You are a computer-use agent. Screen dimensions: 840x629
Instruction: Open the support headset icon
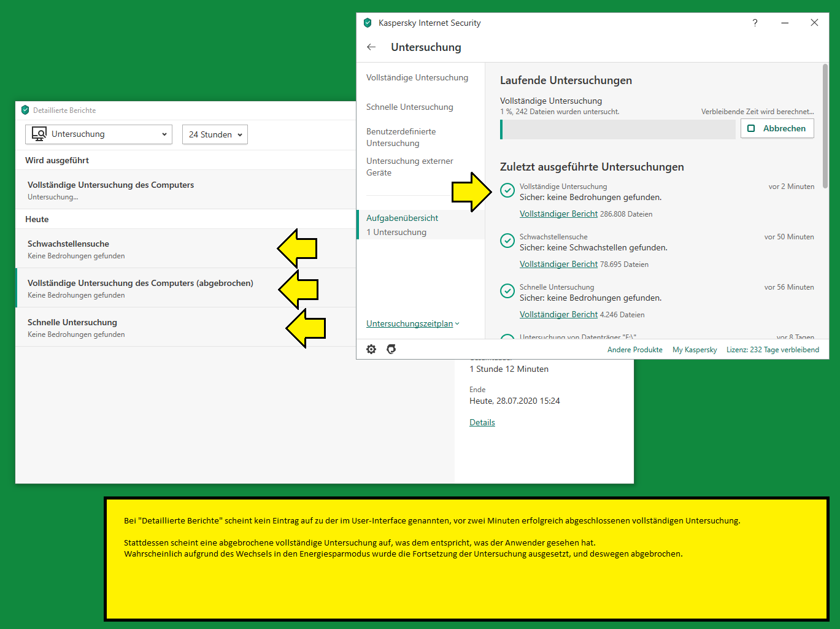tap(391, 349)
